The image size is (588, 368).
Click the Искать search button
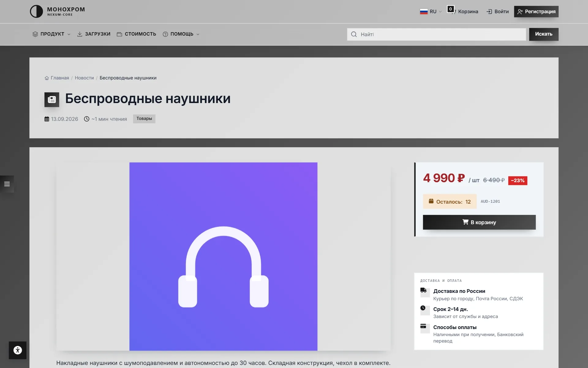pos(544,34)
